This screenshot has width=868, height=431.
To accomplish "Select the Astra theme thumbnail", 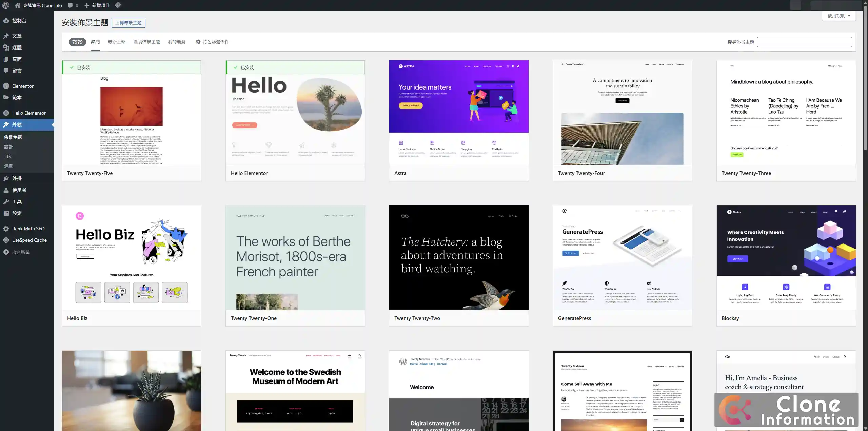I will click(x=458, y=113).
